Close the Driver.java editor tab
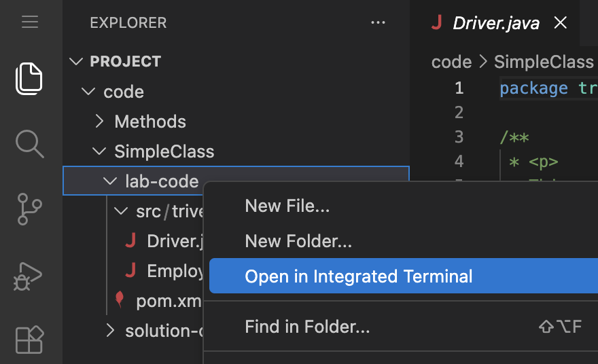 560,22
